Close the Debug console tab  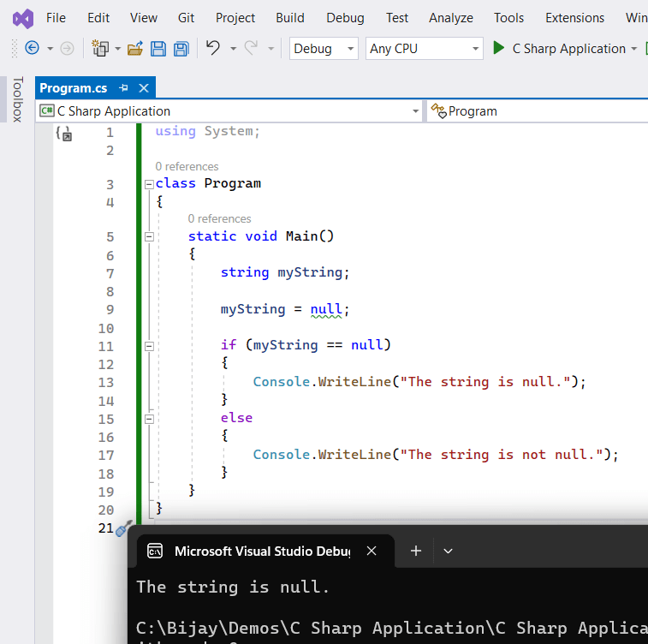tap(372, 551)
